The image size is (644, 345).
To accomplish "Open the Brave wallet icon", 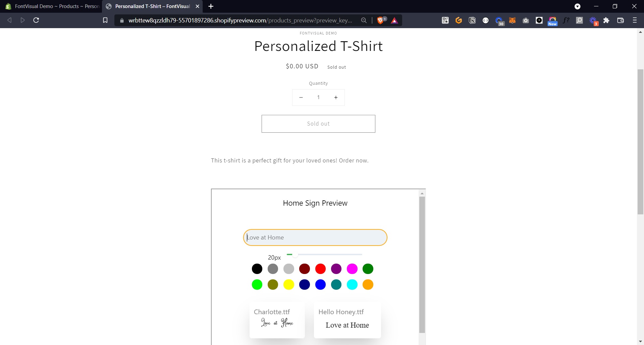I will pyautogui.click(x=621, y=20).
